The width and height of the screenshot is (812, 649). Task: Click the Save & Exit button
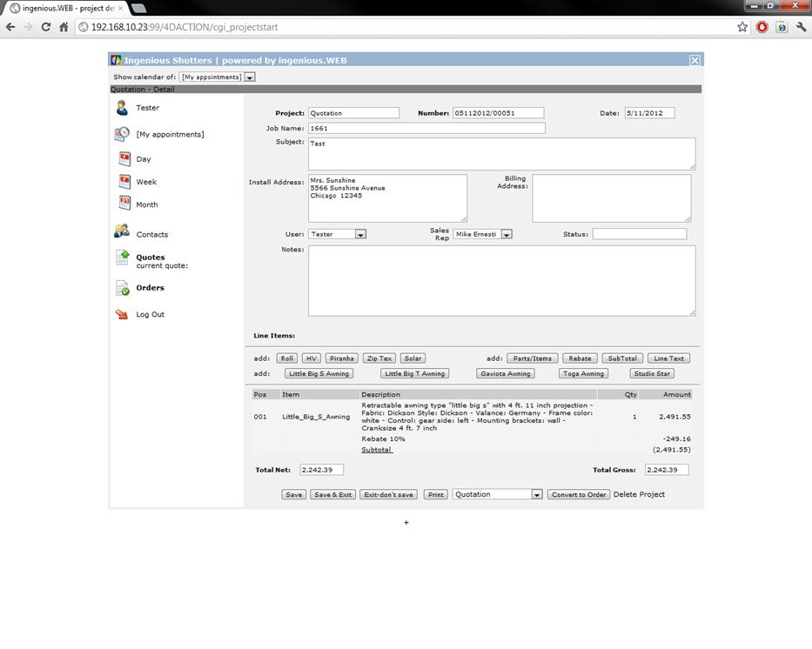[332, 494]
